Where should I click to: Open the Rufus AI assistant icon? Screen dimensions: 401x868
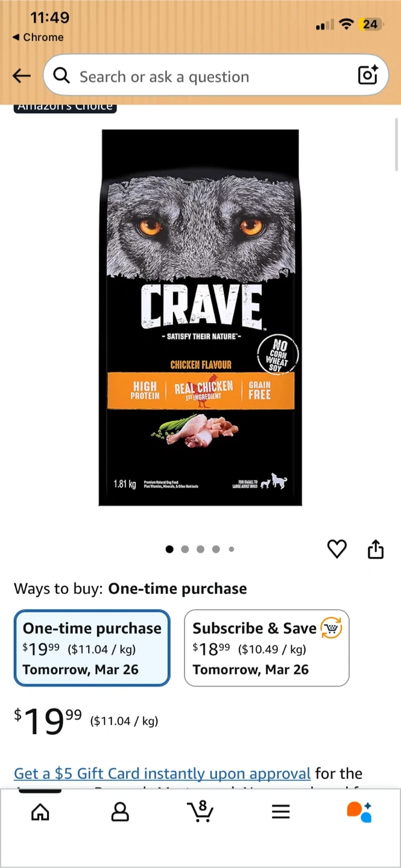359,812
